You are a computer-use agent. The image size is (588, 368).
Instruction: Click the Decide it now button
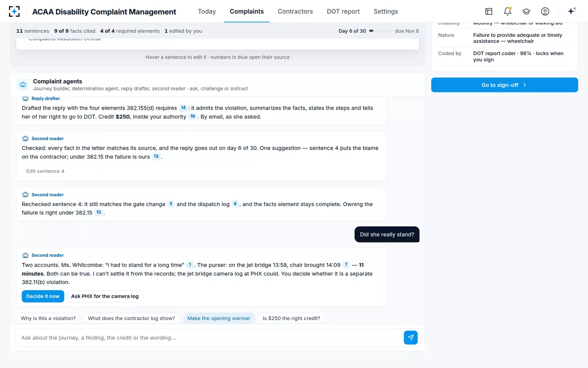(43, 296)
